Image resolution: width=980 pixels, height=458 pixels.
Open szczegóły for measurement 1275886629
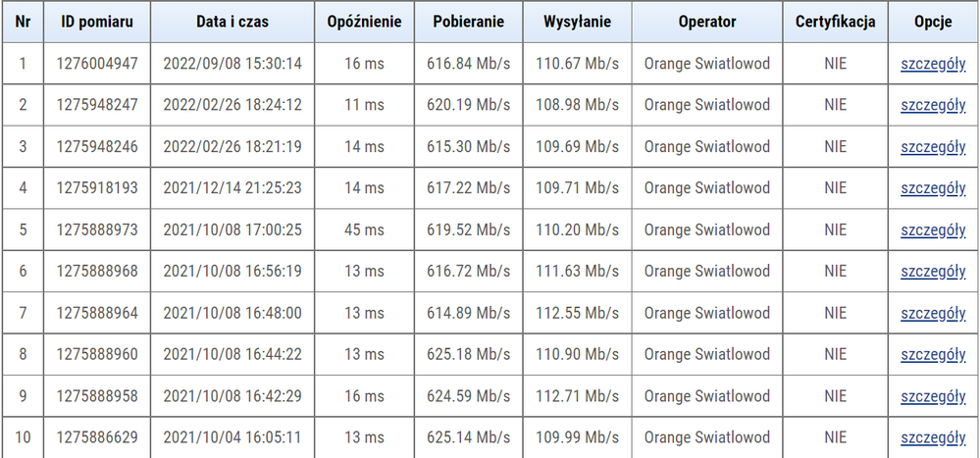(933, 437)
